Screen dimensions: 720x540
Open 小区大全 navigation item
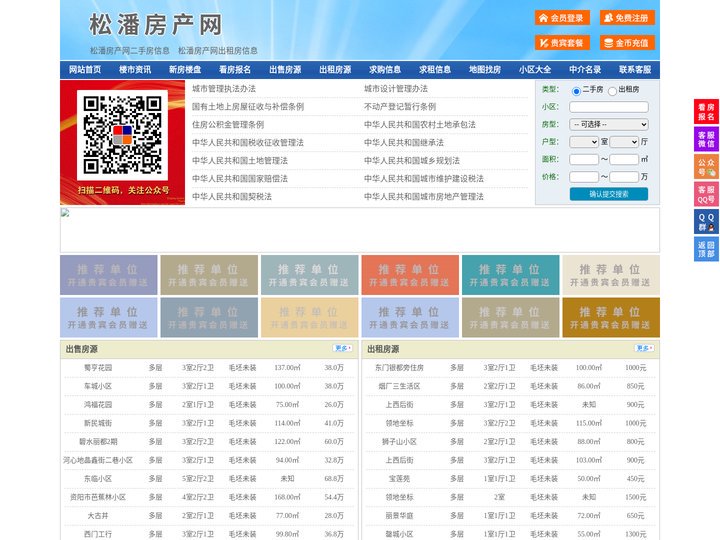point(535,70)
